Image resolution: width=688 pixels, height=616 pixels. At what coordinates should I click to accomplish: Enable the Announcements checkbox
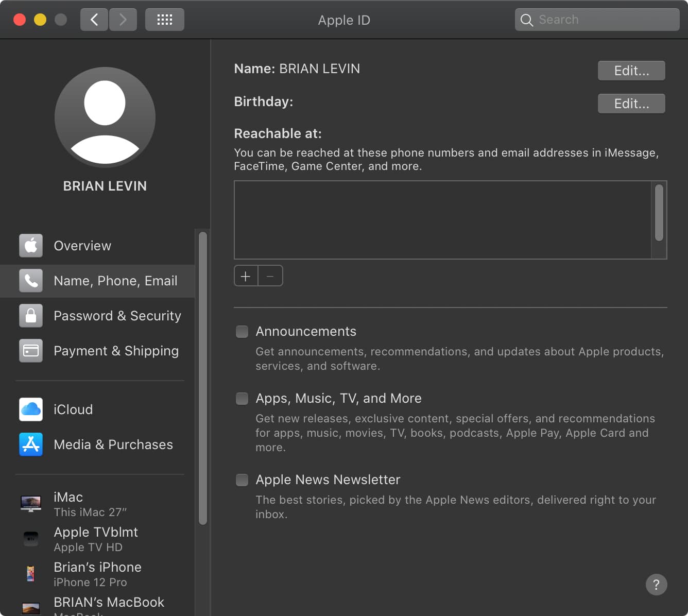coord(242,332)
